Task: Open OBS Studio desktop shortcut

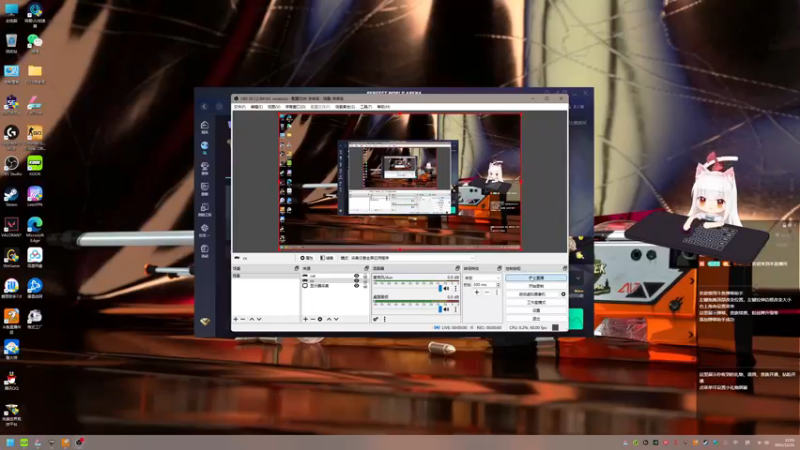Action: pyautogui.click(x=11, y=166)
